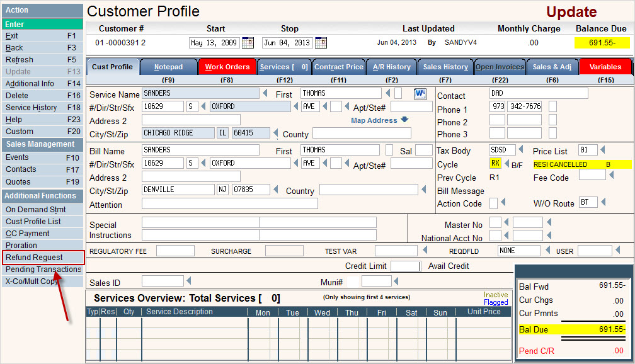This screenshot has width=635, height=364.
Task: Open the Work Orders tab
Action: point(227,67)
